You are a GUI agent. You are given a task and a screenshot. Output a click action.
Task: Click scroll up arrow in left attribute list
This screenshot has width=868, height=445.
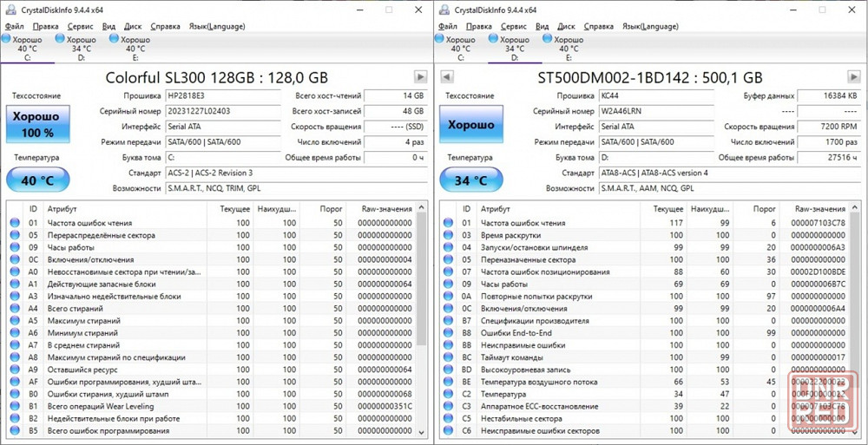pos(421,207)
